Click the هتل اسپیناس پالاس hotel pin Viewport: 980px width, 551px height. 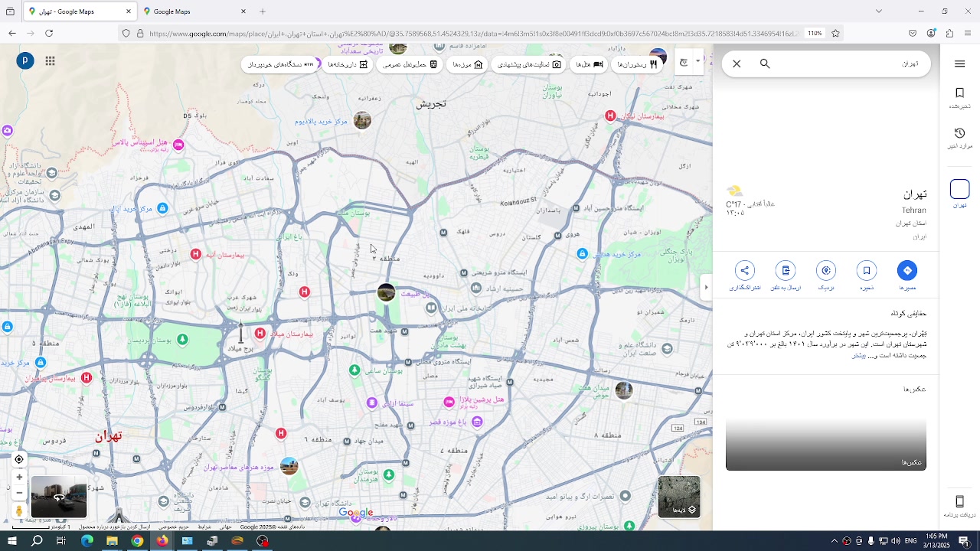pos(178,144)
